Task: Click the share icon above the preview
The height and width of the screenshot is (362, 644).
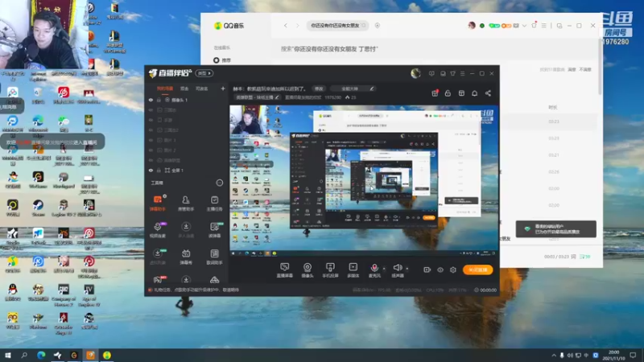Action: click(x=488, y=93)
